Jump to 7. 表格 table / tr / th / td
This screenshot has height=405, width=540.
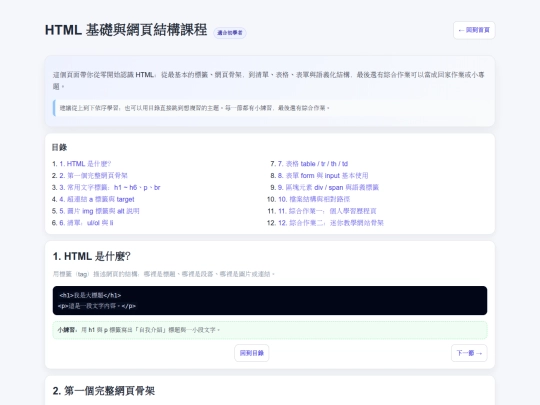point(313,164)
